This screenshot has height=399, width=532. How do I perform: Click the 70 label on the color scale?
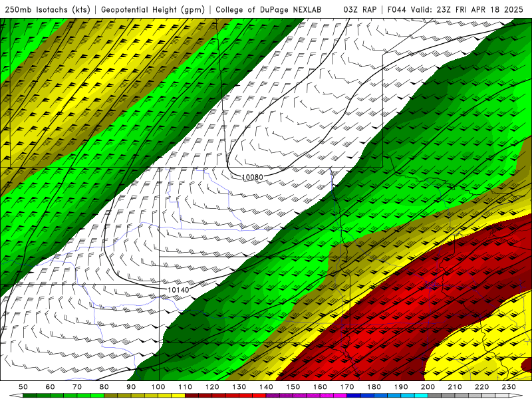[77, 387]
